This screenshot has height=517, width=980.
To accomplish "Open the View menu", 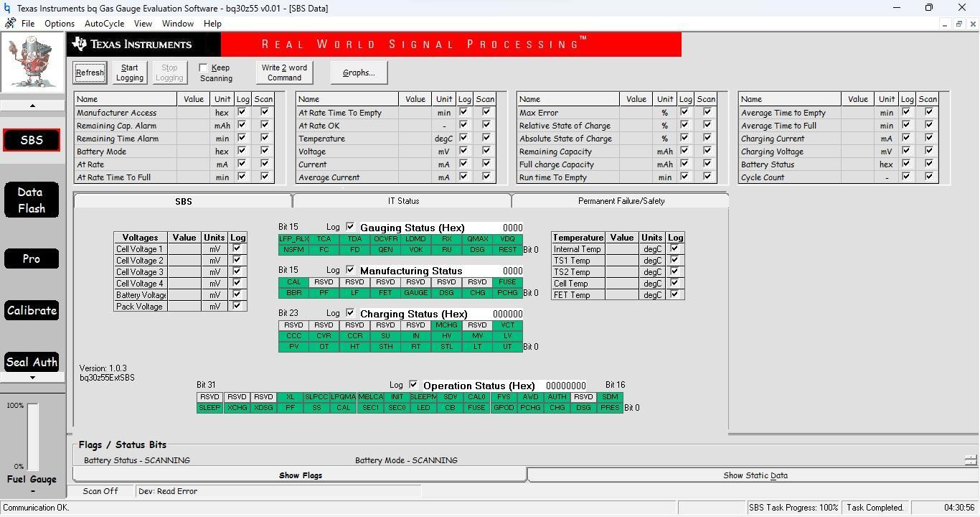I will [143, 24].
